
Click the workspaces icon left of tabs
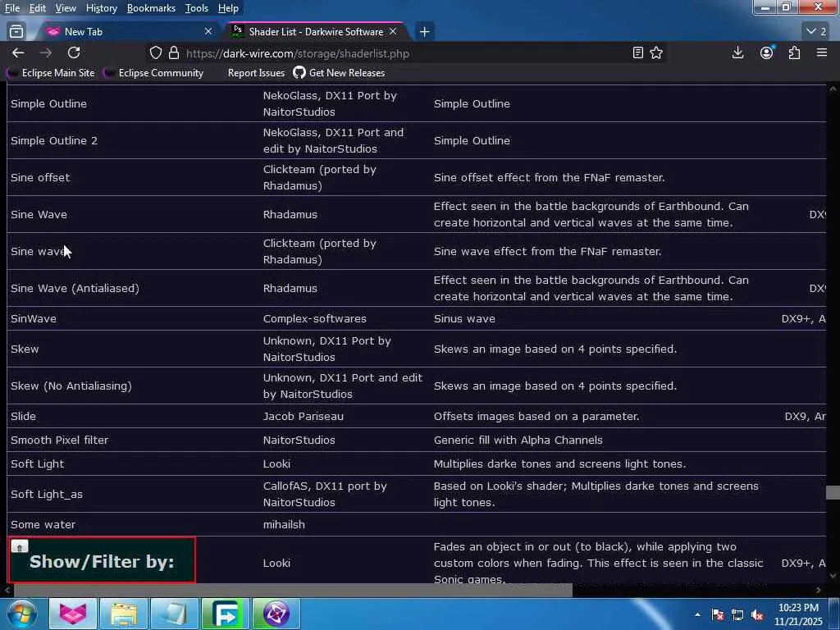click(16, 32)
